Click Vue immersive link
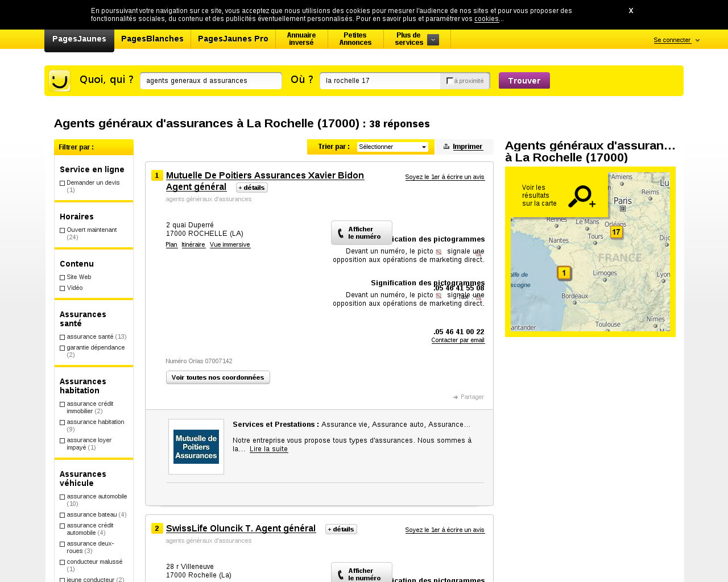Screen dimensions: 728x582 coord(230,245)
